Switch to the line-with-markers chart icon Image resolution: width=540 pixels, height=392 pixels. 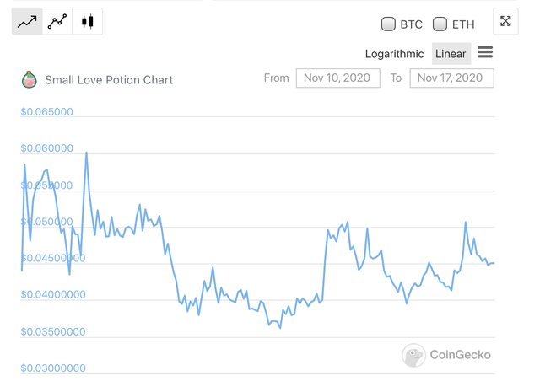(57, 21)
